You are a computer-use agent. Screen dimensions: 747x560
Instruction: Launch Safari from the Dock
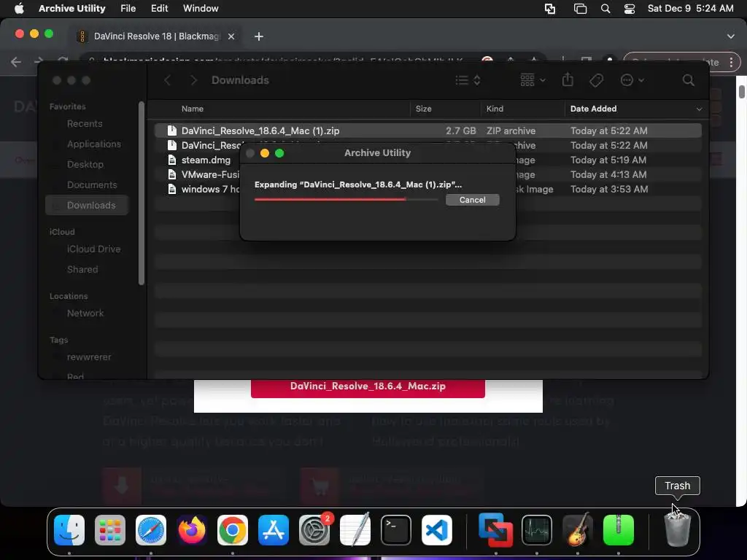click(151, 530)
